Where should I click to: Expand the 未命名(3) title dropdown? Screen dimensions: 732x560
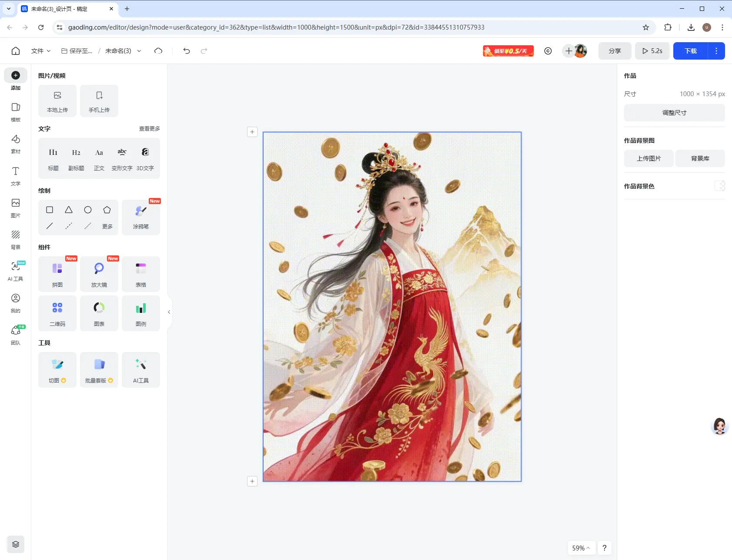tap(139, 51)
